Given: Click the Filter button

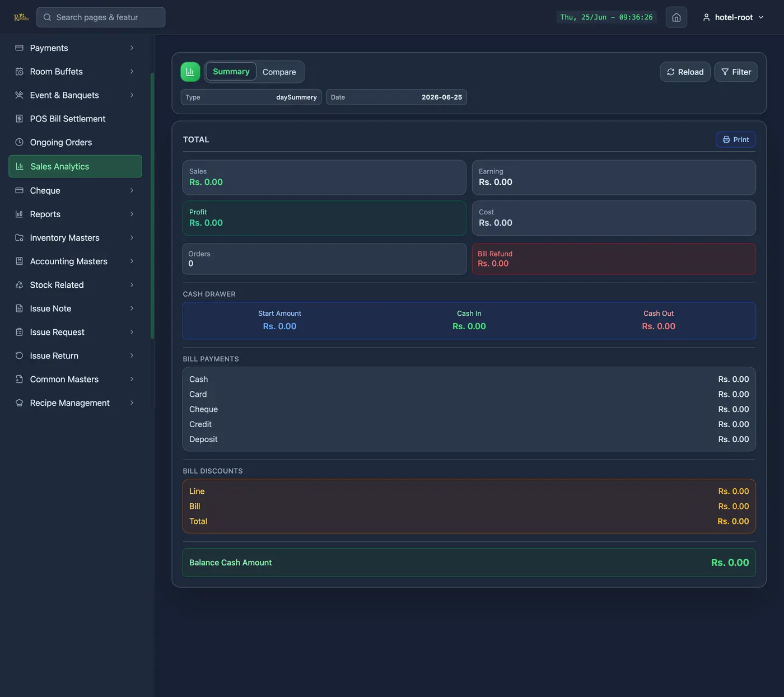Looking at the screenshot, I should tap(736, 72).
